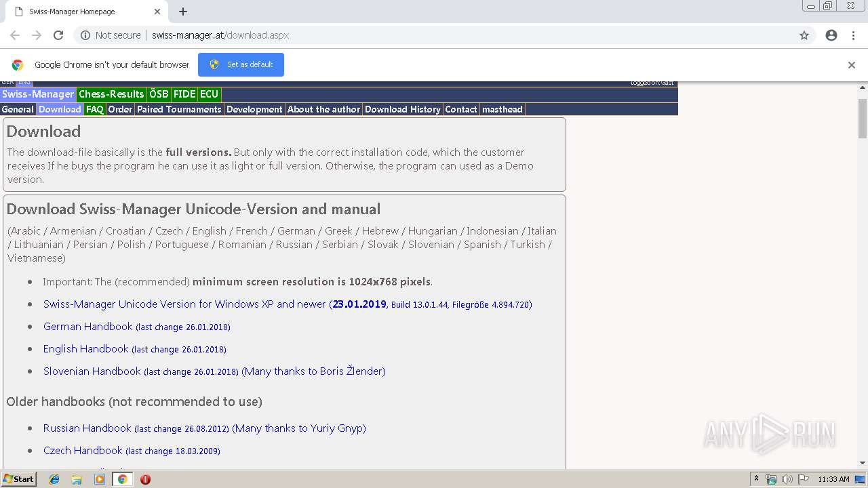Open Internet Explorer from the taskbar
This screenshot has width=868, height=488.
tap(54, 479)
